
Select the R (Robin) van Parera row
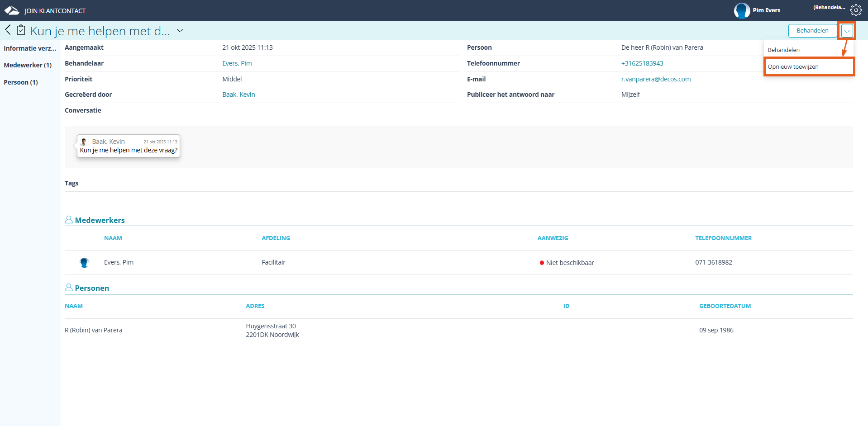click(94, 330)
